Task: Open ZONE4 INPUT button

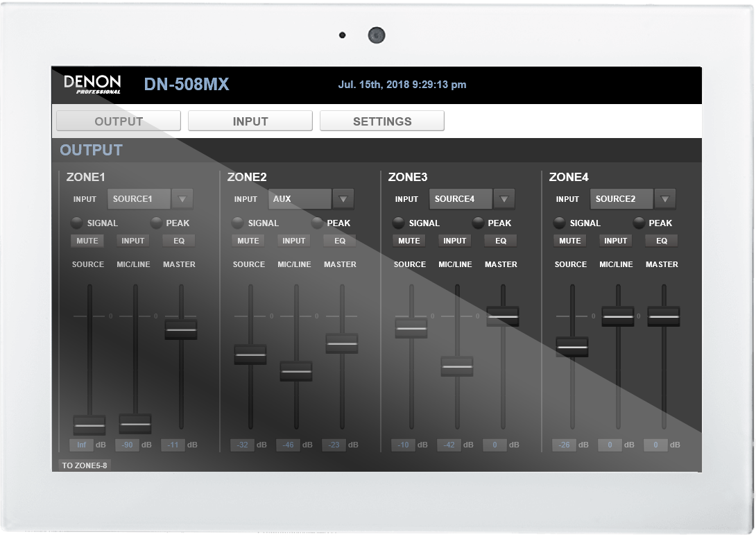Action: 616,241
